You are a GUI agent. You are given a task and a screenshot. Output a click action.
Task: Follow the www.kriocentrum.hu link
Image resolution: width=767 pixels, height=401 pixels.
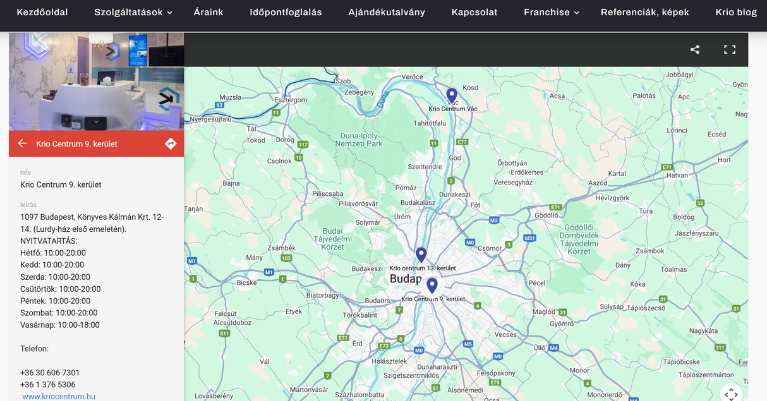[59, 396]
